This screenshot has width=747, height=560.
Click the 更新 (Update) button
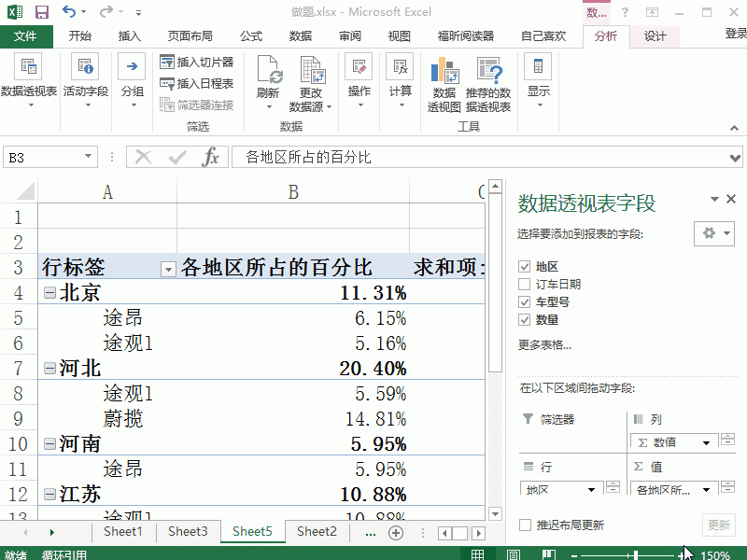coord(719,525)
